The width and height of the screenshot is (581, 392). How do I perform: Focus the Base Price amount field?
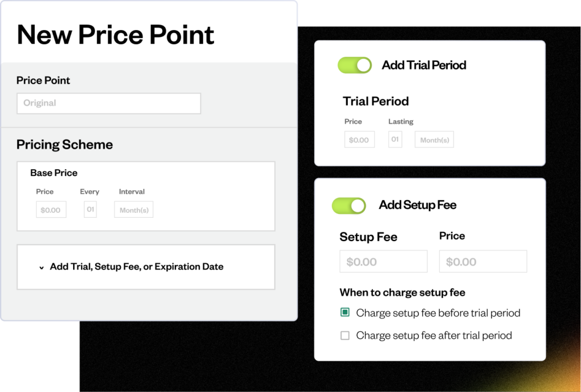click(51, 210)
